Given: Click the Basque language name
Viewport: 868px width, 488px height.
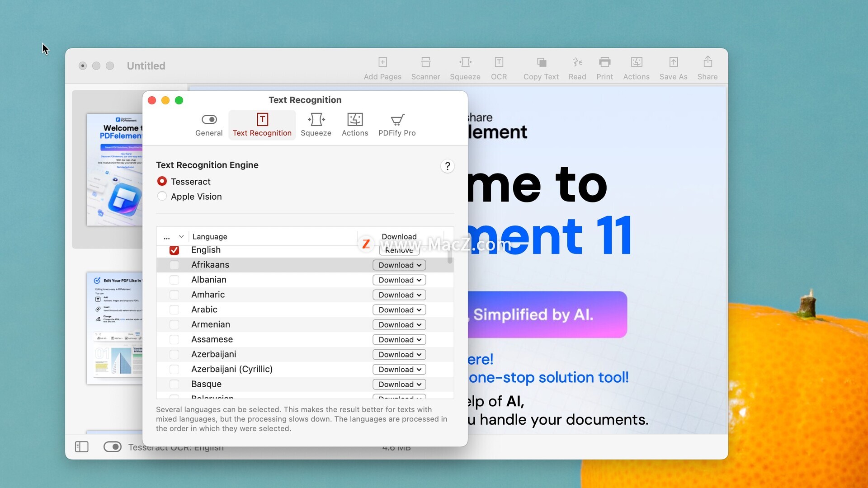Looking at the screenshot, I should coord(206,384).
